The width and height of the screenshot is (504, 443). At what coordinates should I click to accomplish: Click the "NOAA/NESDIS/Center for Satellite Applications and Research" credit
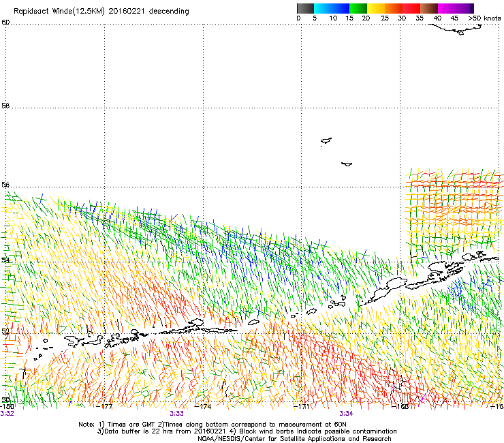(294, 439)
